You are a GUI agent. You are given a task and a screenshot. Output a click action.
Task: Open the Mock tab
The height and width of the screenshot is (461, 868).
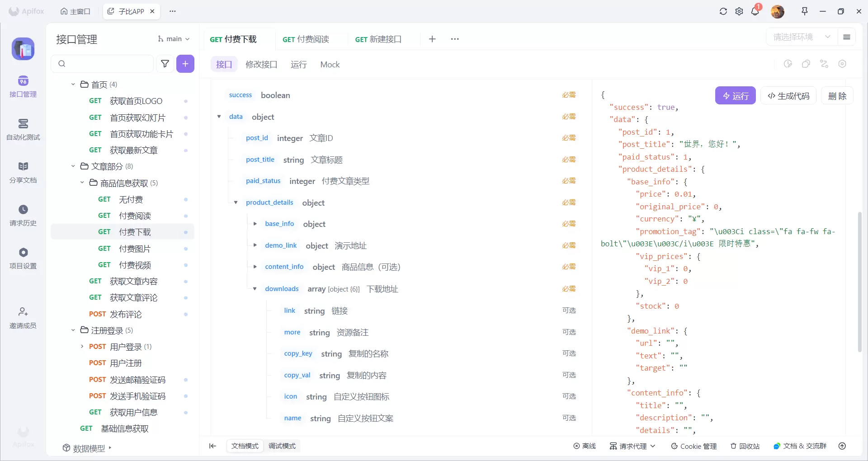click(x=330, y=65)
